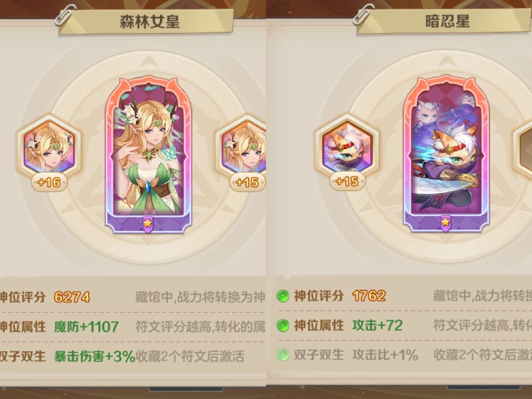This screenshot has width=532, height=399.
Task: Open the 森林女皇 character card
Action: point(148,154)
